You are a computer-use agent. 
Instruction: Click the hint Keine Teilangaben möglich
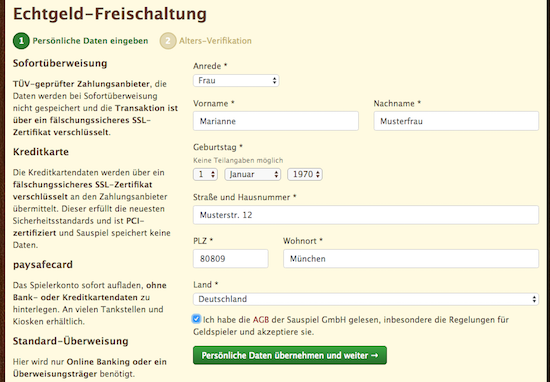[238, 160]
